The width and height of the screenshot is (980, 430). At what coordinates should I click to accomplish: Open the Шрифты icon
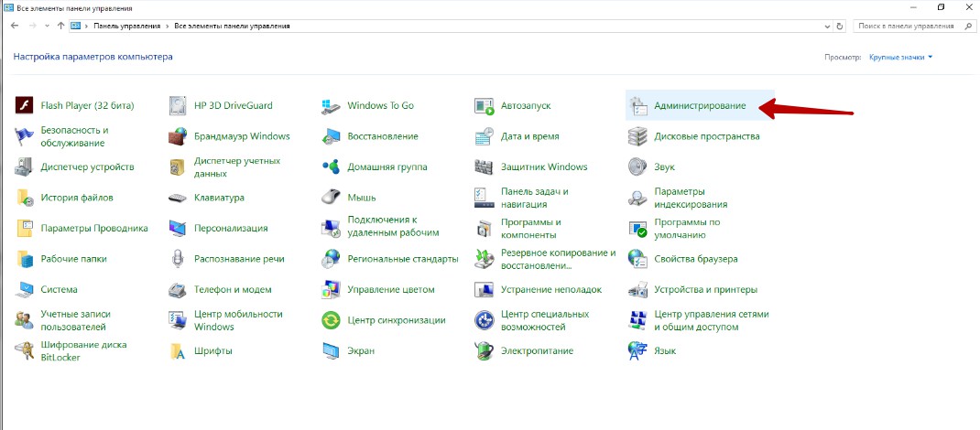point(178,350)
